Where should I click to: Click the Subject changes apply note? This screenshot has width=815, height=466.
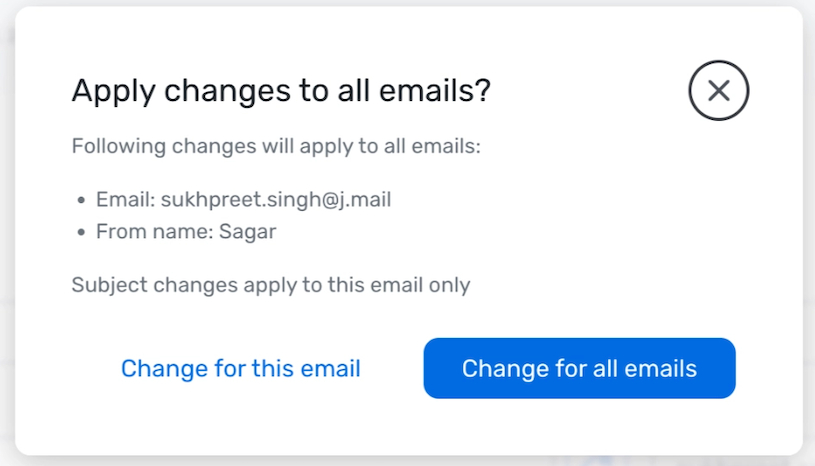pos(271,285)
